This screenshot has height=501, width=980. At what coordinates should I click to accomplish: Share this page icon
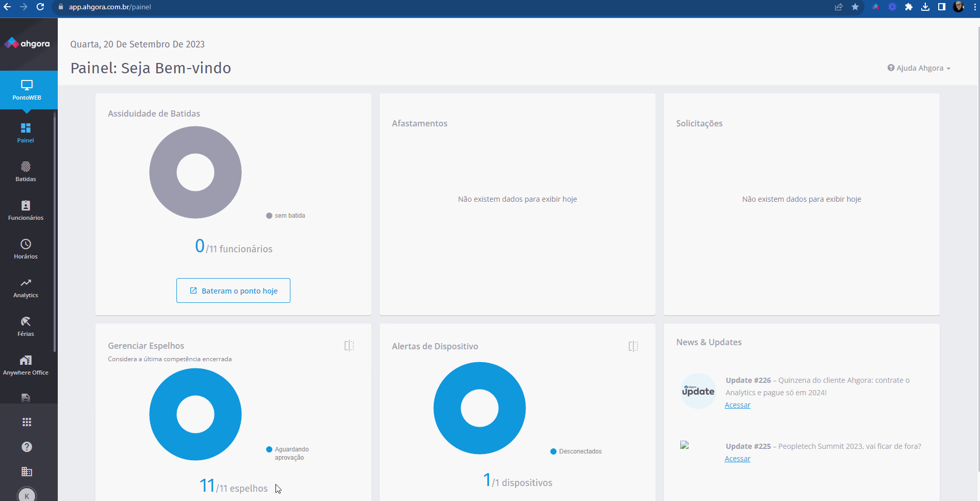[x=839, y=7]
